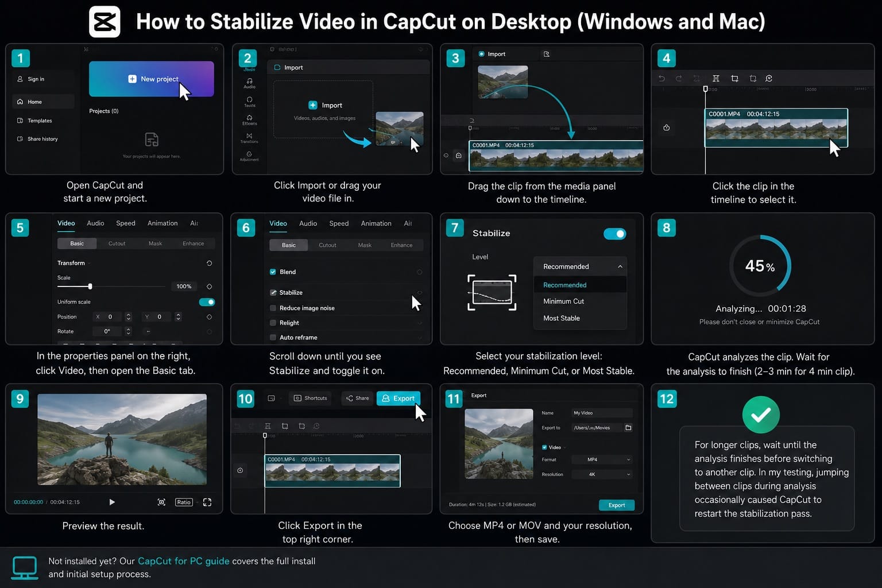
Task: Click the lake video thumbnail in step 3 media panel
Action: pyautogui.click(x=503, y=82)
